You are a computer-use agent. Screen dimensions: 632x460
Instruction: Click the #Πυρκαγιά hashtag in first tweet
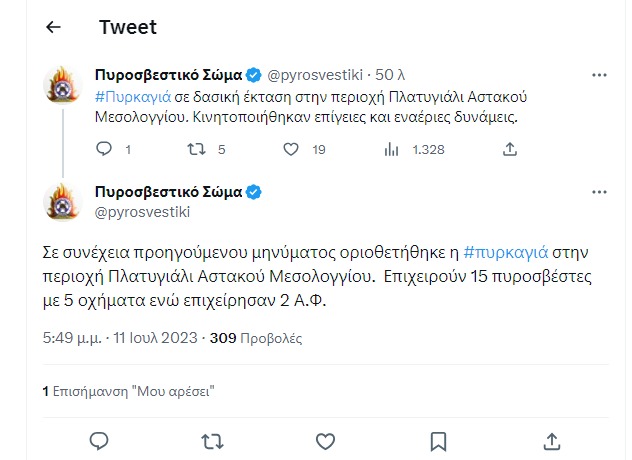[x=134, y=95]
